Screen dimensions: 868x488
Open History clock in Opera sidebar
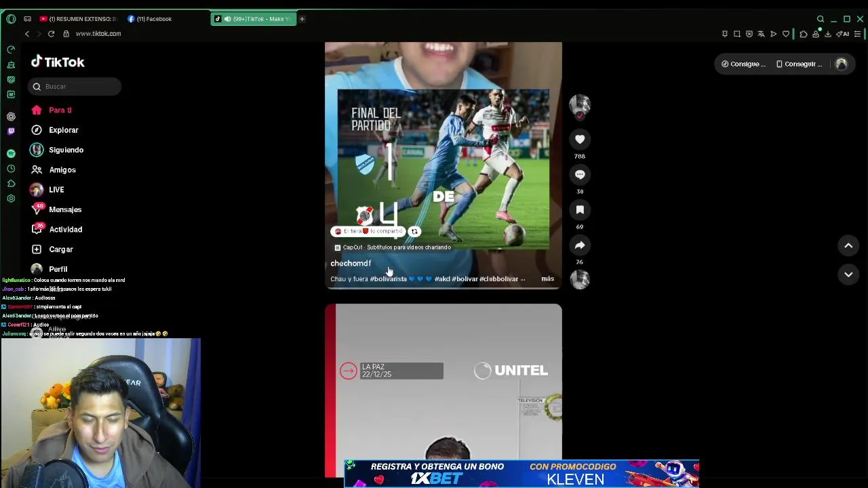tap(11, 169)
